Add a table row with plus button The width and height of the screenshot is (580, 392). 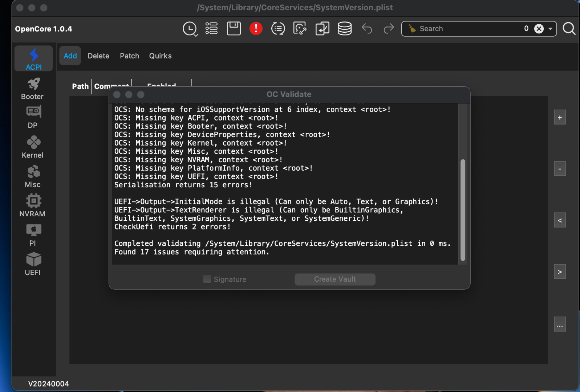click(x=560, y=118)
